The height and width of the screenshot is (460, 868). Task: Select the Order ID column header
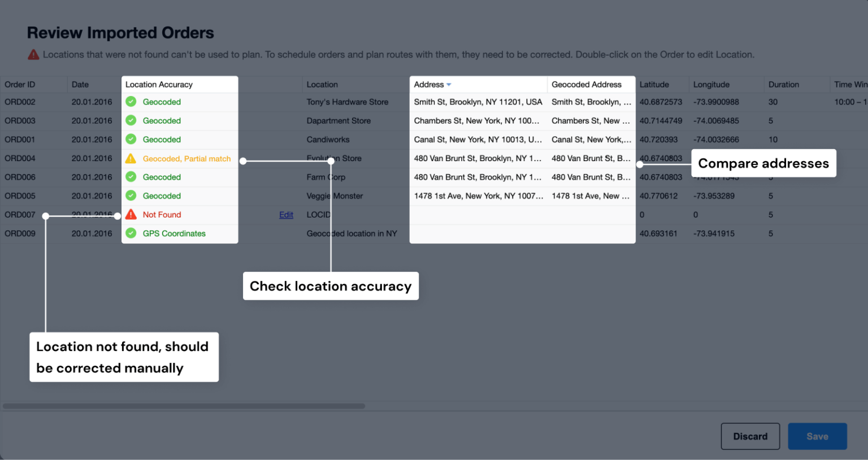[20, 85]
